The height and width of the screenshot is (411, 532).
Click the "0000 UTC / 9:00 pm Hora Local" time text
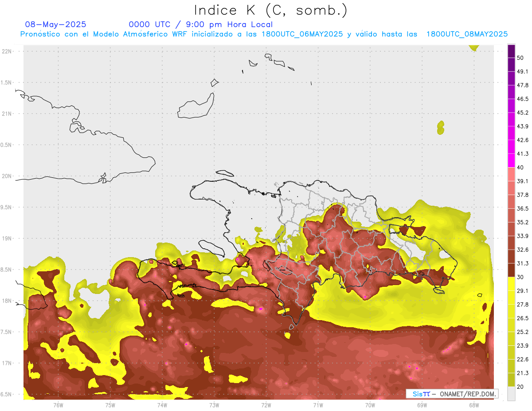(201, 24)
